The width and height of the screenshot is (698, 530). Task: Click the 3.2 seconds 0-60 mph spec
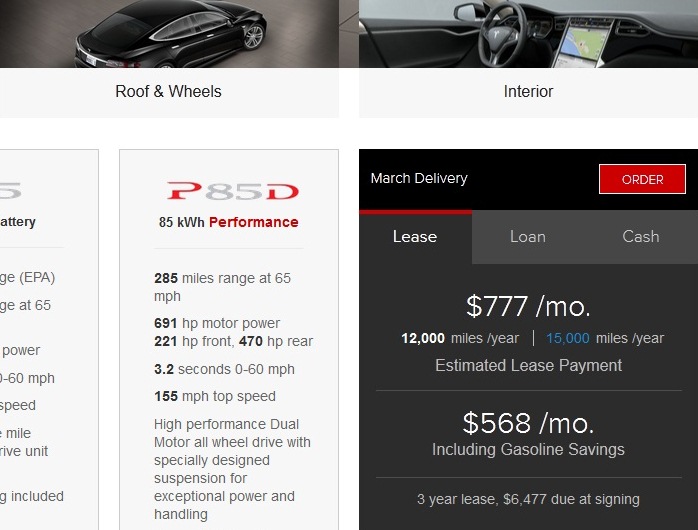pyautogui.click(x=224, y=369)
